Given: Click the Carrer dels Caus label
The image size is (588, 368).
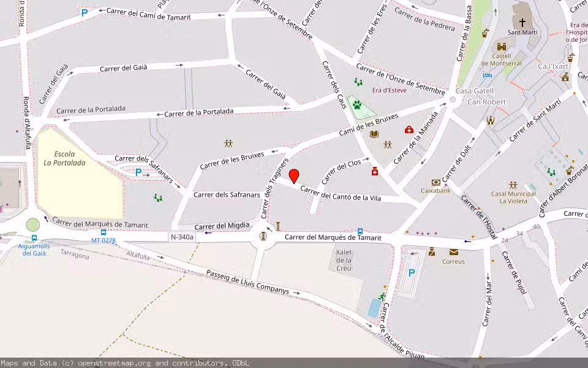Looking at the screenshot, I should 334,85.
